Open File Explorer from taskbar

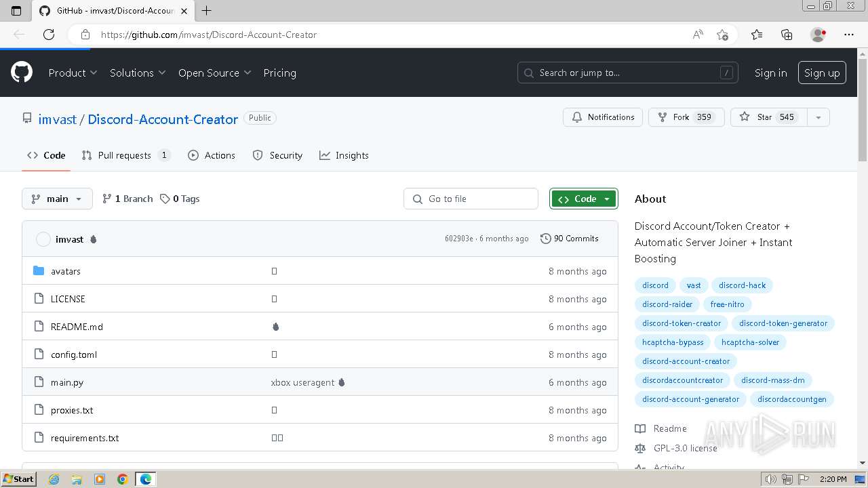[77, 479]
